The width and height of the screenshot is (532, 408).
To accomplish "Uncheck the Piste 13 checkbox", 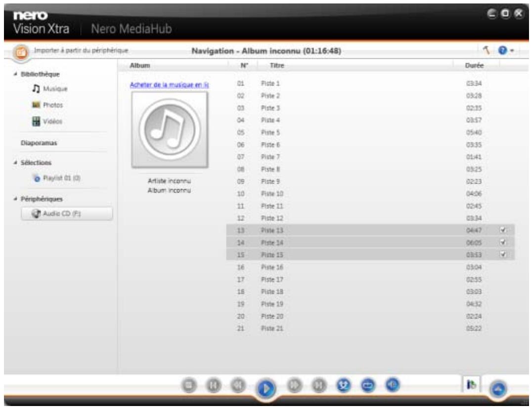I will point(503,230).
